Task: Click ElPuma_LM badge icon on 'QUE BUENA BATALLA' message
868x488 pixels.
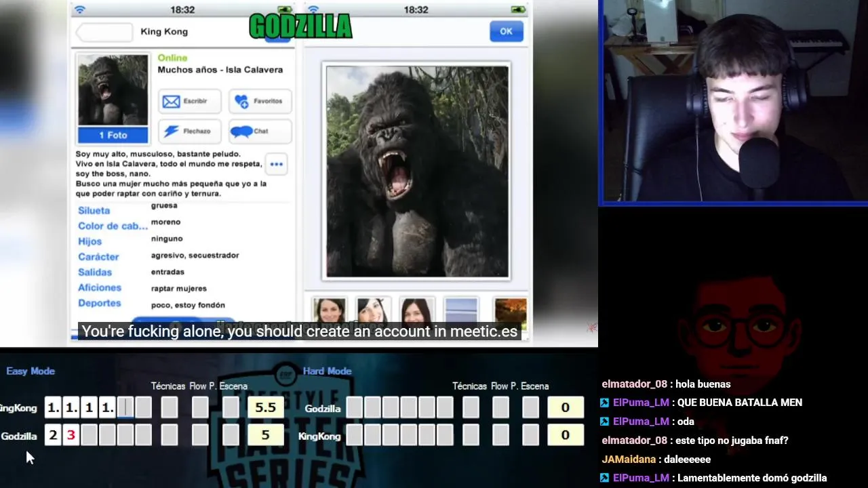Action: tap(604, 403)
